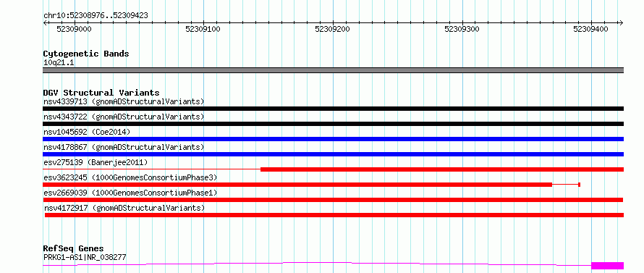Open variant label nsv4172917
Viewport: 644px width, 273px height.
coord(124,208)
